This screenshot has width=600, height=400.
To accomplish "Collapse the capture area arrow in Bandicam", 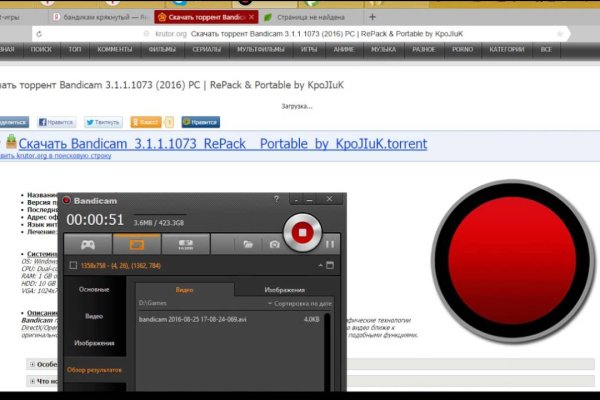I will pos(322,265).
